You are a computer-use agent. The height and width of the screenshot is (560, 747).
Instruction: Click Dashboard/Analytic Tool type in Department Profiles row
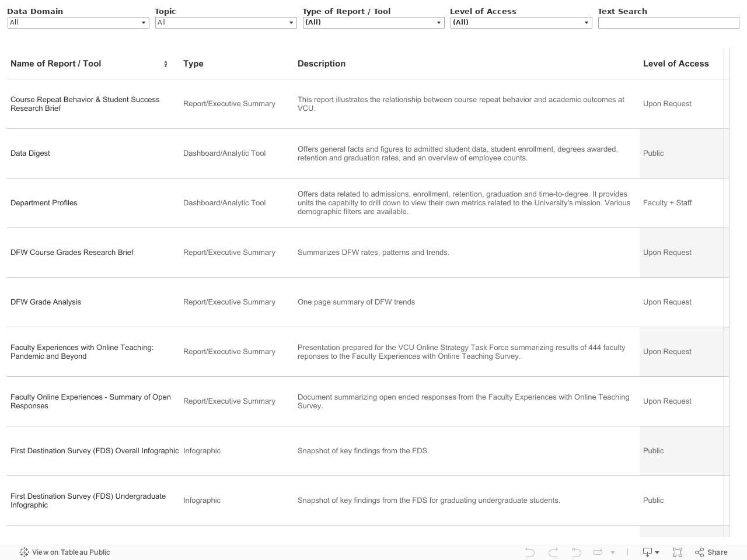[x=224, y=203]
